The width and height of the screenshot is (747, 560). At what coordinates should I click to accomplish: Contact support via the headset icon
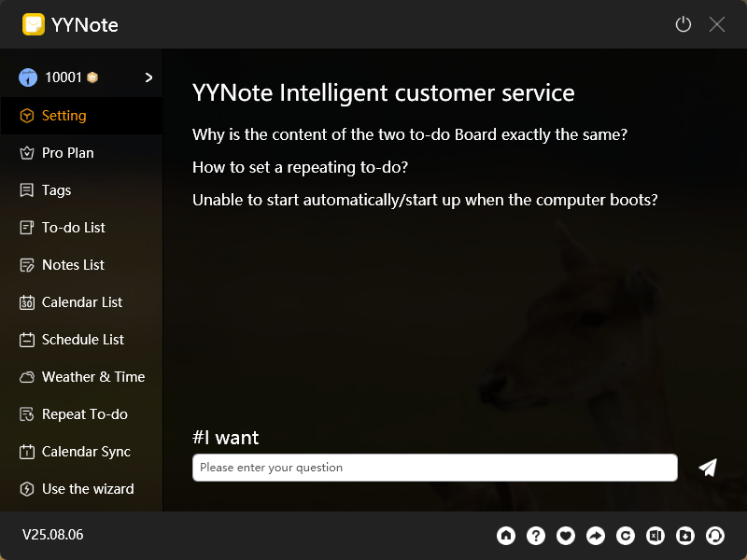[715, 535]
